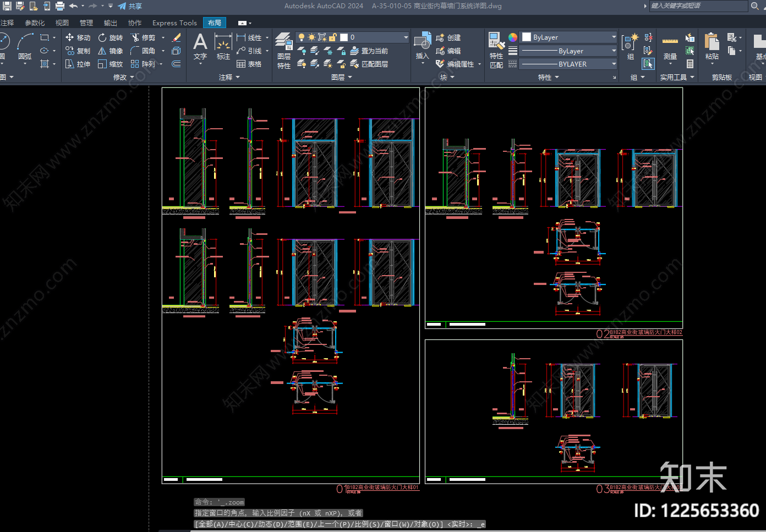This screenshot has height=532, width=766.
Task: Toggle layer freeze sun icon
Action: pos(312,37)
